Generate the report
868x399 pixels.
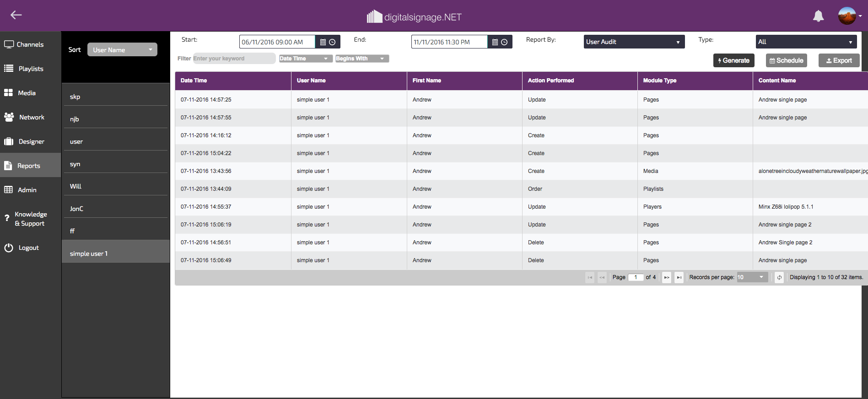click(733, 60)
